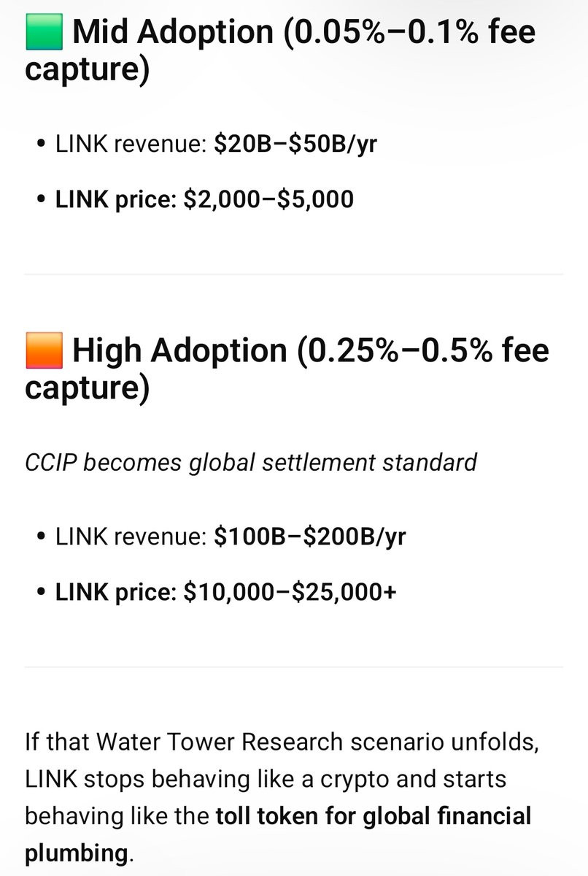Click the word 'capture)' under High Adoption

click(x=88, y=388)
